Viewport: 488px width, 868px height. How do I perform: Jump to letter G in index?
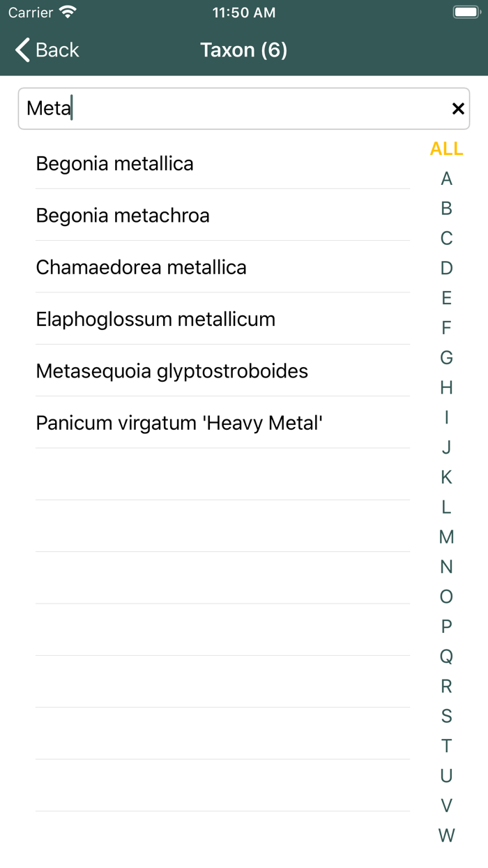click(446, 358)
